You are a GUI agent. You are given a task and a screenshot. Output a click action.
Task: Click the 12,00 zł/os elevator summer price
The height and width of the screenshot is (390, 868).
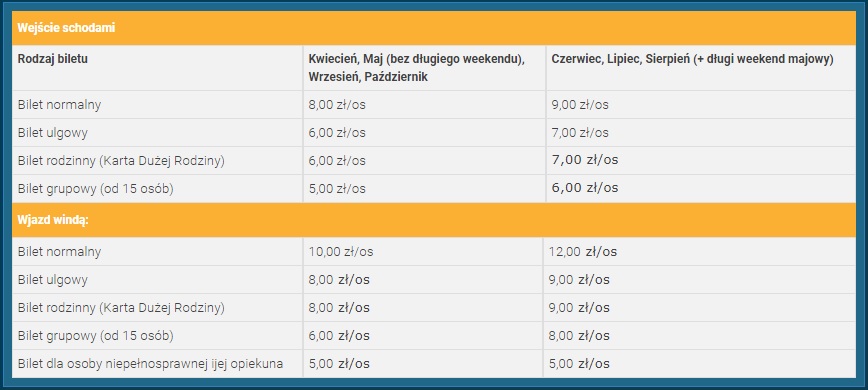click(x=583, y=252)
